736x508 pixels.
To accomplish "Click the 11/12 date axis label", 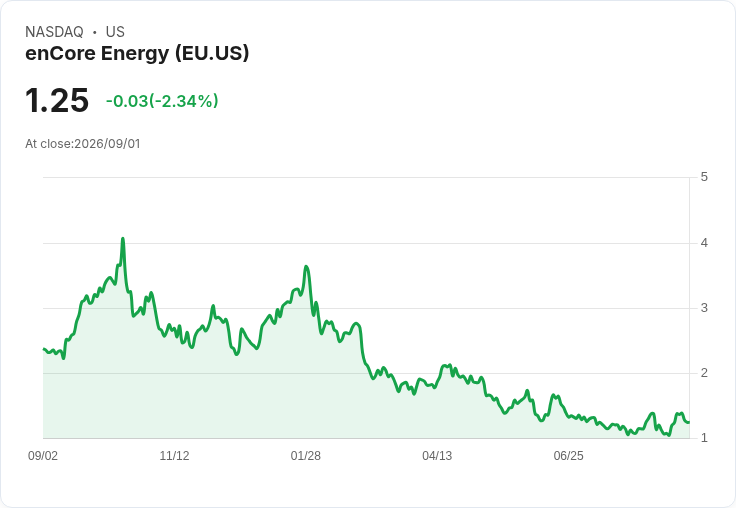I will 174,455.
